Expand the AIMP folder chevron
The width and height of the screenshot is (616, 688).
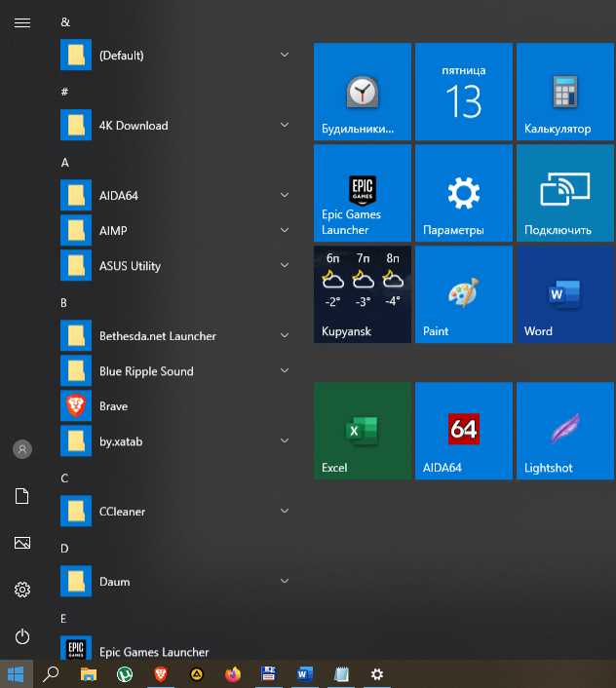[285, 230]
